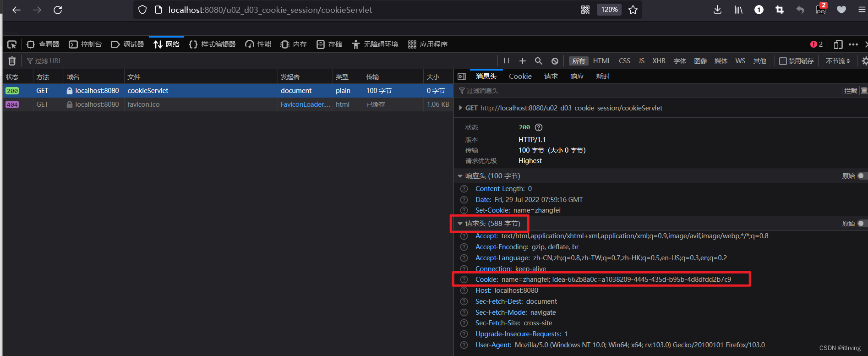Go back with the browser back arrow
The image size is (868, 356).
[16, 10]
